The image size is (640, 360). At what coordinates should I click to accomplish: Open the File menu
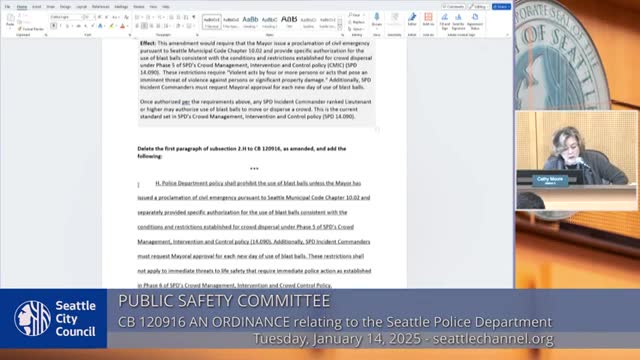(x=7, y=7)
